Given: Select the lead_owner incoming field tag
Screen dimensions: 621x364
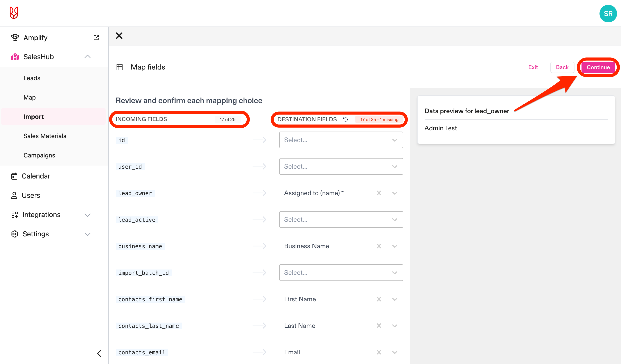Looking at the screenshot, I should tap(135, 193).
